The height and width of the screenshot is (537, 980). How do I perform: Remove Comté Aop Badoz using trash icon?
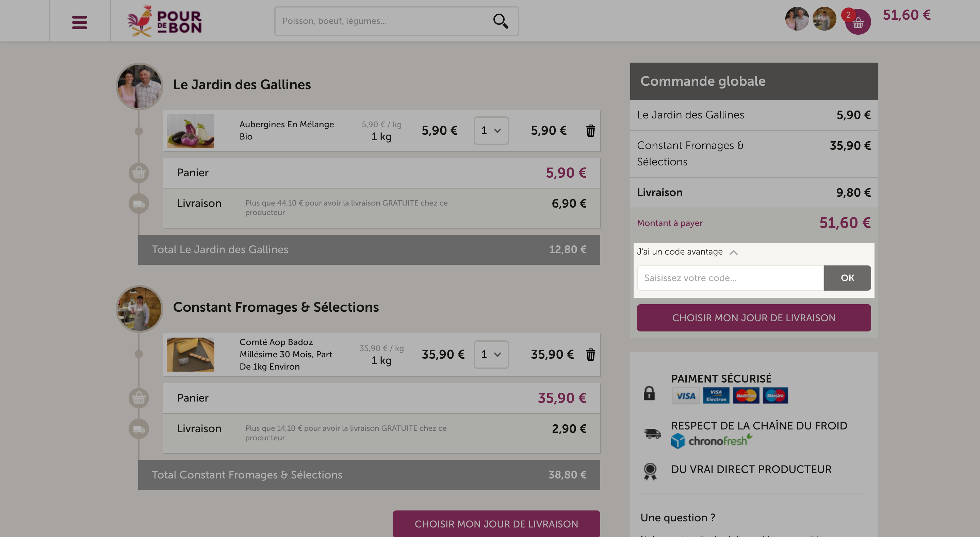point(590,354)
